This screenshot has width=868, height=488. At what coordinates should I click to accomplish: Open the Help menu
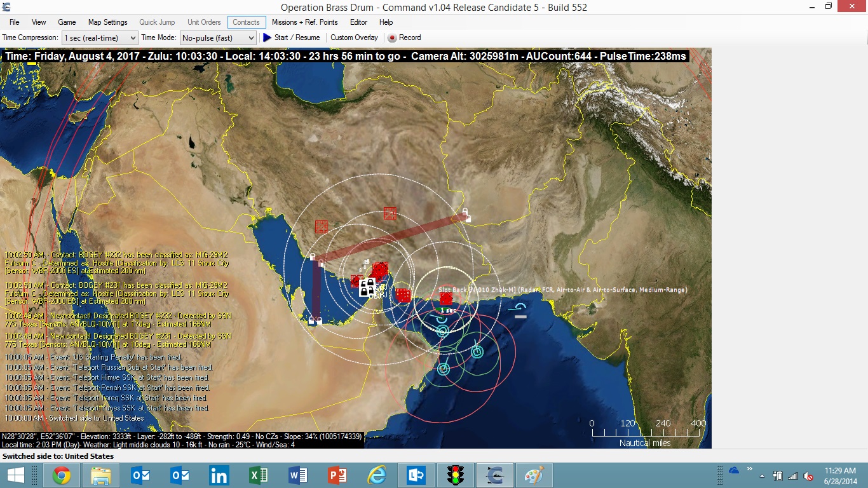pos(386,22)
